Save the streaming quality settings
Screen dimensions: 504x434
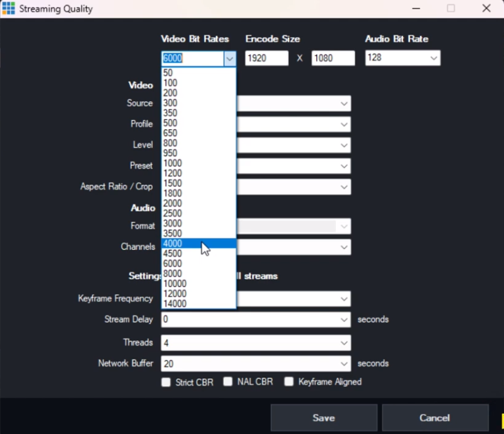tap(324, 418)
